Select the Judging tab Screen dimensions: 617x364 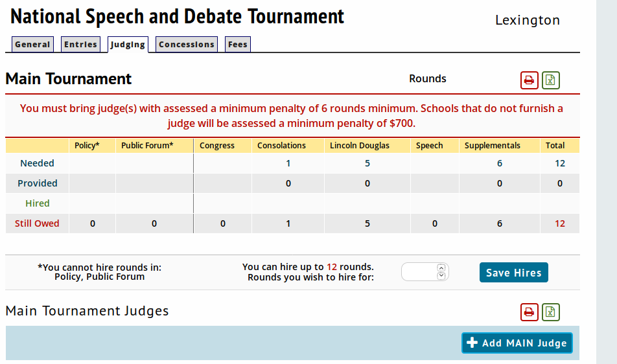[x=128, y=45]
